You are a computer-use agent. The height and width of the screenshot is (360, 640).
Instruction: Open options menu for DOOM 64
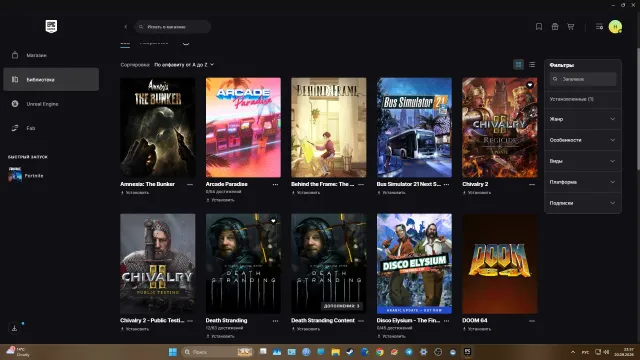(x=532, y=321)
